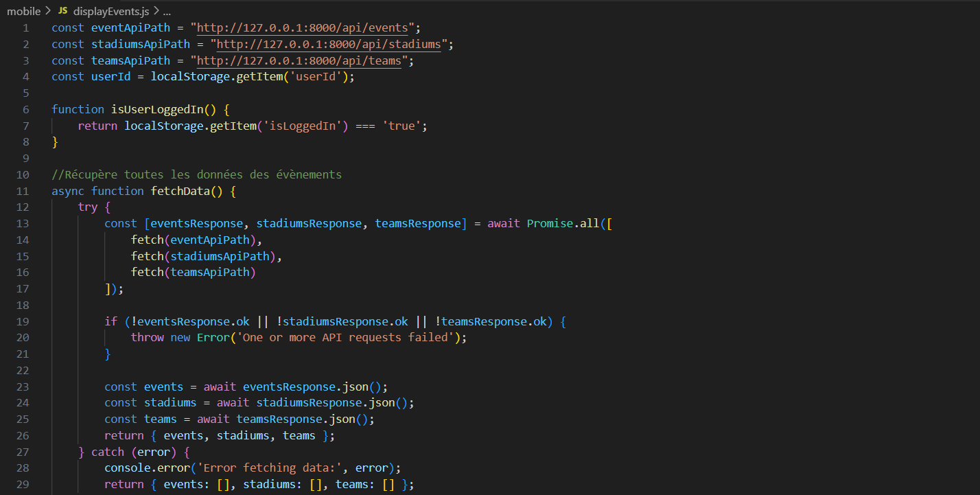
Task: Click the await keyword on line 13
Action: point(504,222)
